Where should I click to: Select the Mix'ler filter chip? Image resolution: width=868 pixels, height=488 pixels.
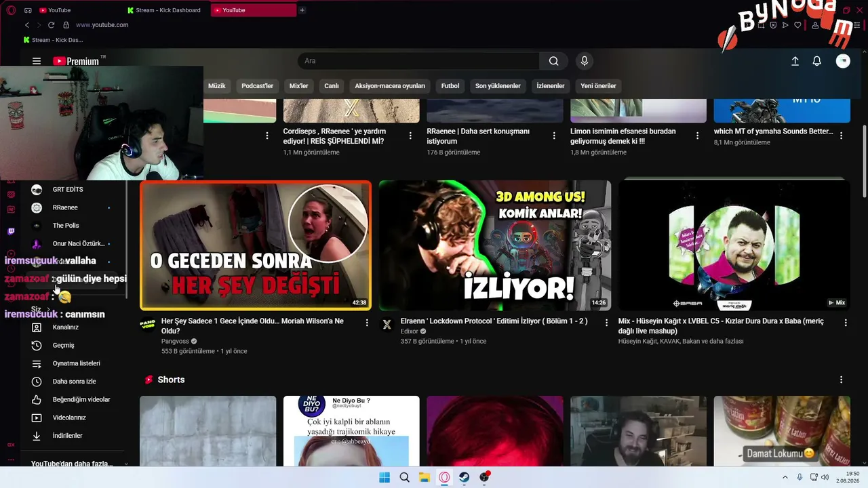pos(299,86)
